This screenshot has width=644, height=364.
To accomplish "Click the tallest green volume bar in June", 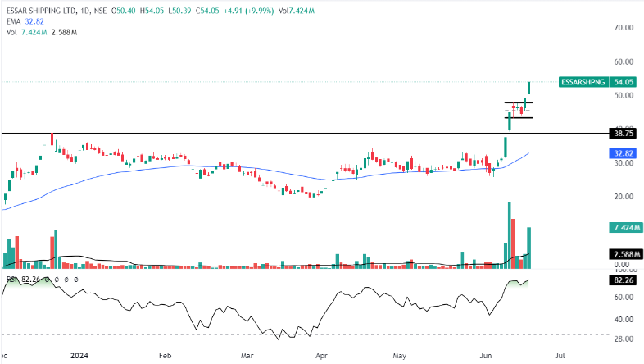I will pyautogui.click(x=509, y=234).
